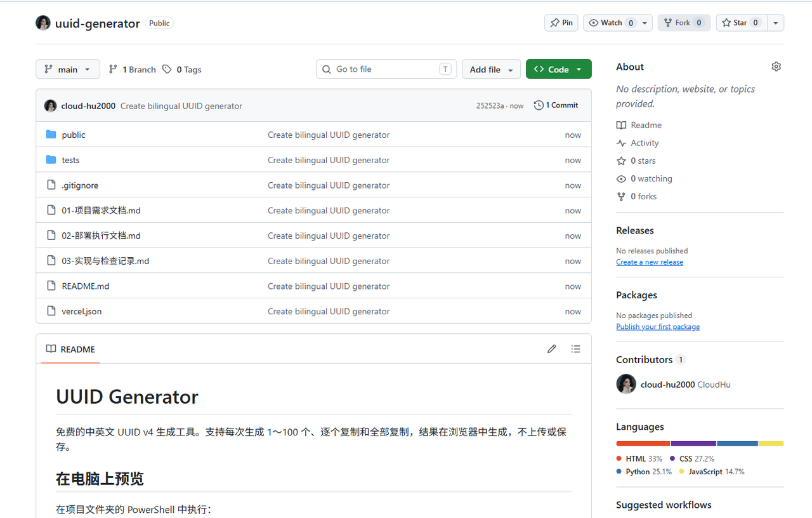Click the public folder icon

(x=51, y=135)
